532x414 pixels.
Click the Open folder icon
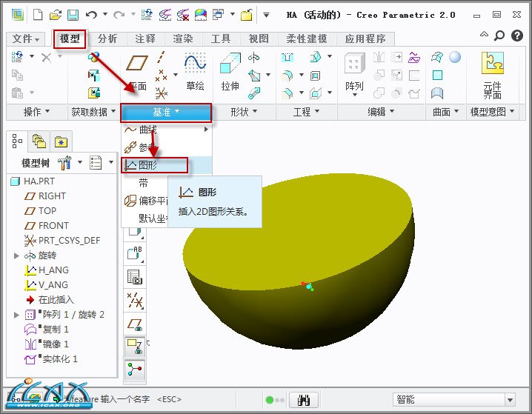56,15
